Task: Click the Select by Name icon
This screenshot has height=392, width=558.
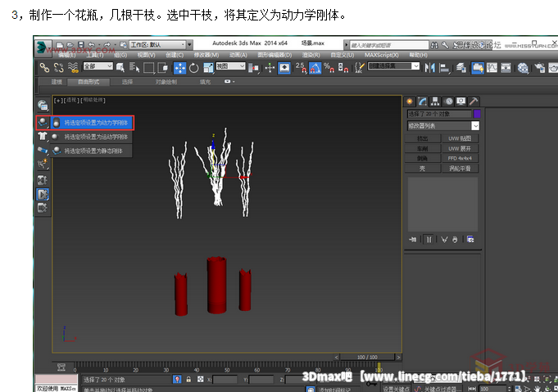Action: pos(134,68)
